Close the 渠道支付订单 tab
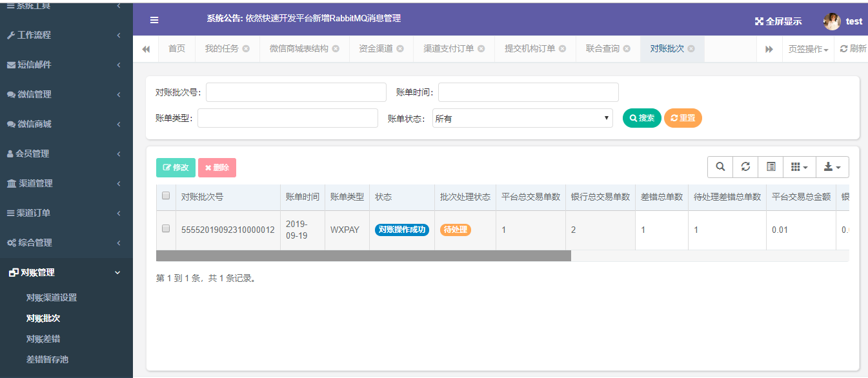 [481, 49]
